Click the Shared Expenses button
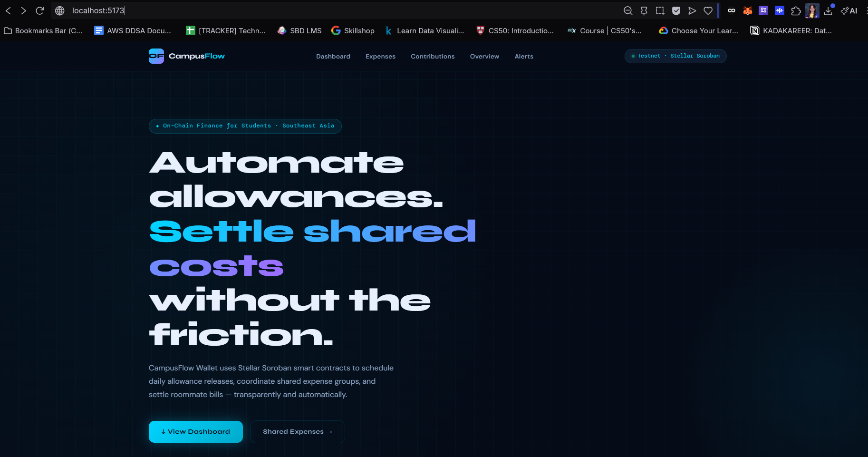This screenshot has height=457, width=868. tap(298, 432)
